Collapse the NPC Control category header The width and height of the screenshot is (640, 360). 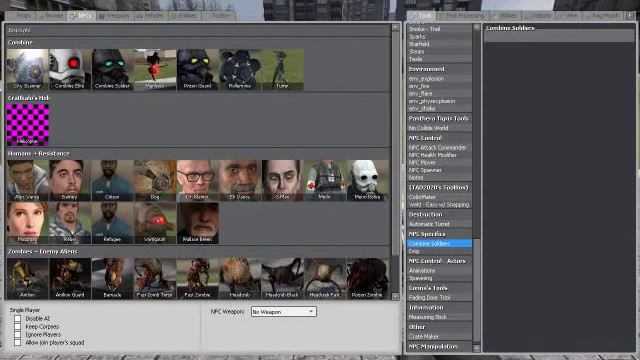tap(439, 138)
